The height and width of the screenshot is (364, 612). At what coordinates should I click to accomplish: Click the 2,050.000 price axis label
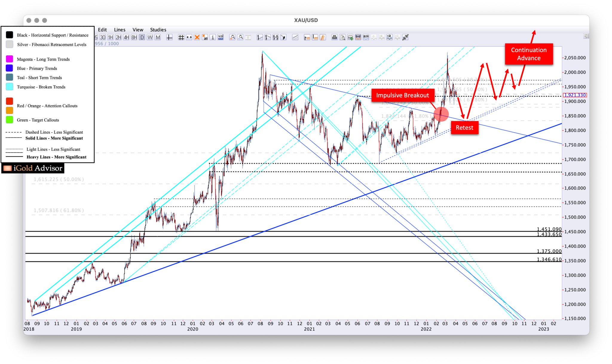(575, 58)
